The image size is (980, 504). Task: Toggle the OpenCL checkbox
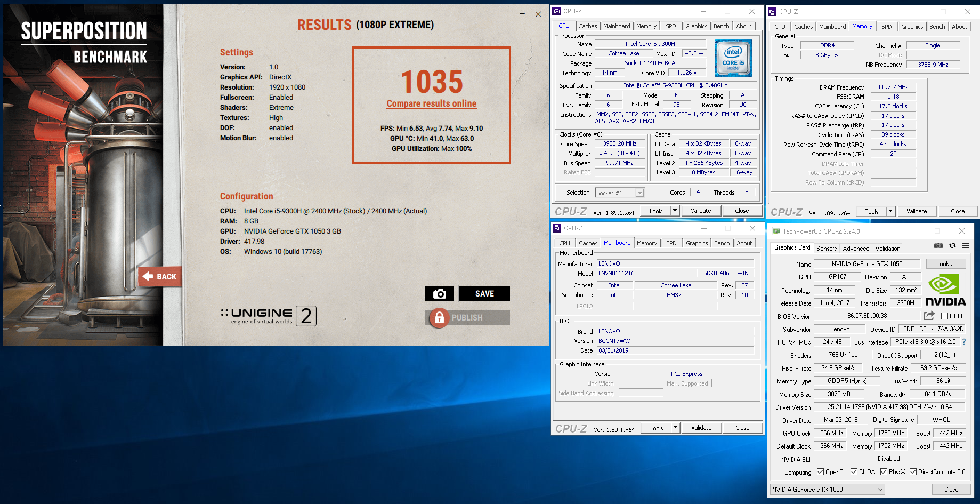pos(821,472)
